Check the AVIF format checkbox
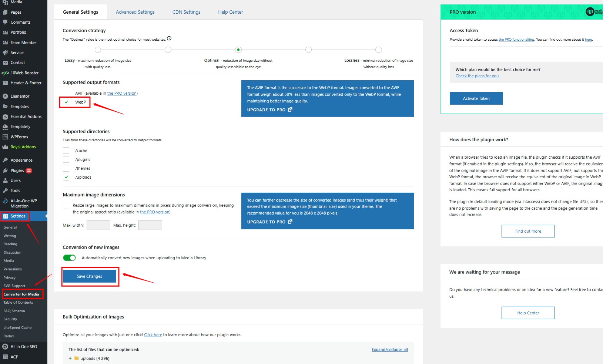 tap(66, 93)
